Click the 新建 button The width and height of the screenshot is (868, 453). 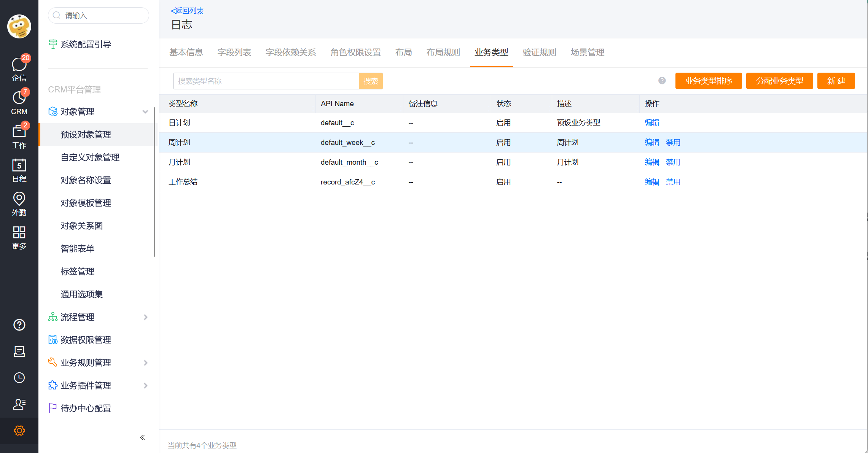pos(836,81)
